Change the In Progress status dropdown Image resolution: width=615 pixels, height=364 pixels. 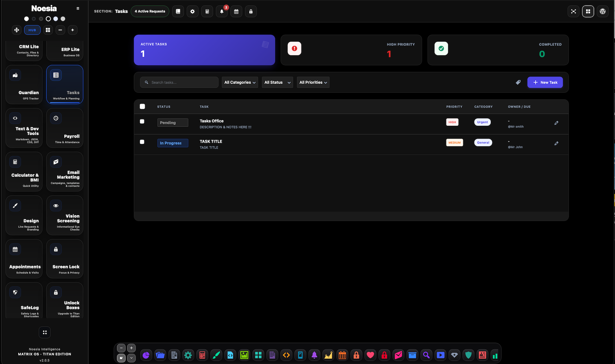[x=173, y=143]
